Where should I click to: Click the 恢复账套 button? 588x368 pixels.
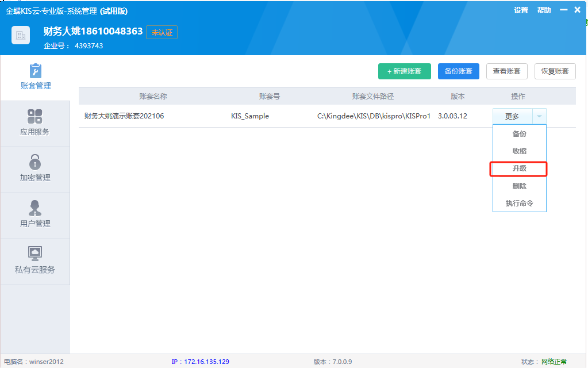coord(555,71)
